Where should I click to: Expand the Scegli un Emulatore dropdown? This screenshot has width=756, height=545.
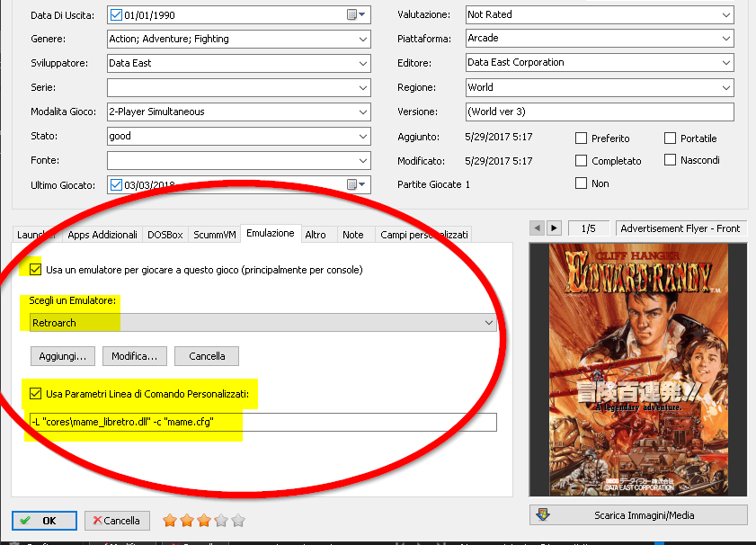489,322
